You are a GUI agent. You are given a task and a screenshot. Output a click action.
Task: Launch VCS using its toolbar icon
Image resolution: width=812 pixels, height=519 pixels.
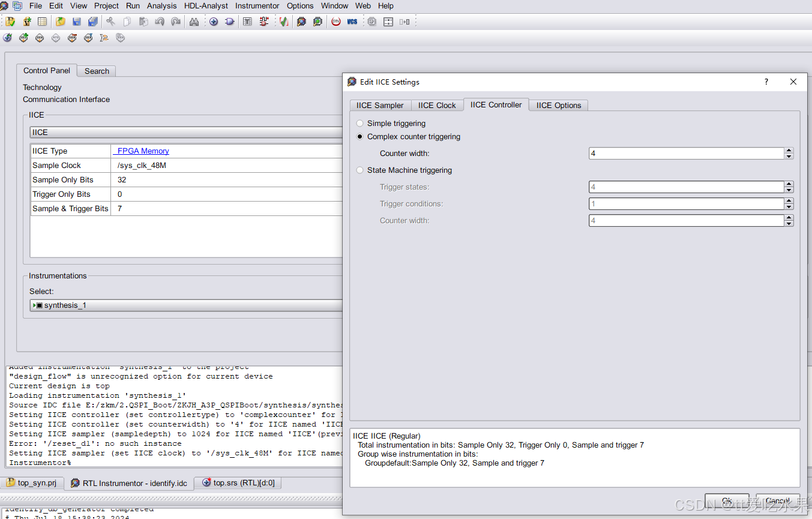(352, 21)
